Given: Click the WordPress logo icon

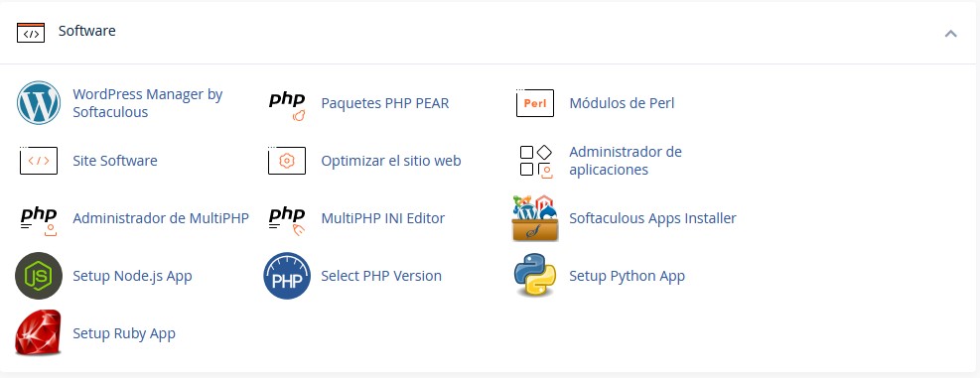Looking at the screenshot, I should [x=39, y=103].
